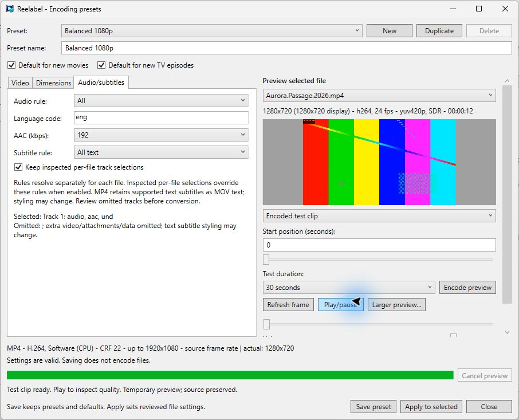
Task: Open the AAC (kbps) bitrate dropdown
Action: pyautogui.click(x=161, y=135)
